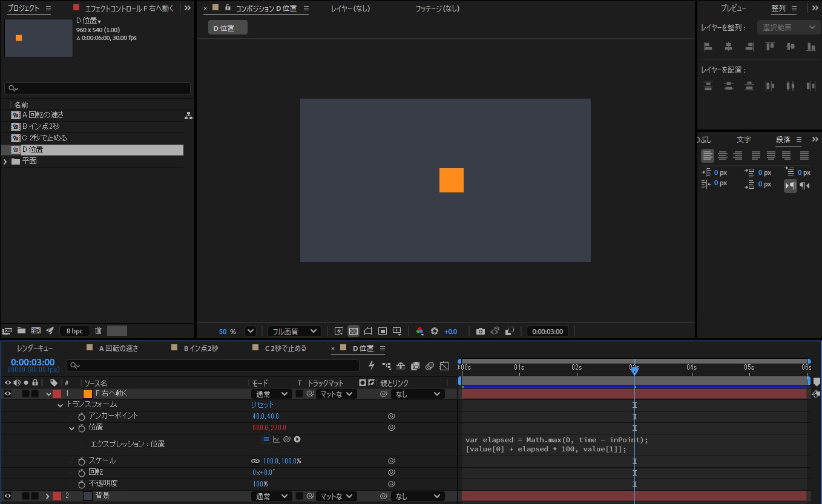Image resolution: width=822 pixels, height=504 pixels.
Task: Click the flowchart icon beside A 回転の速さ
Action: pos(188,116)
